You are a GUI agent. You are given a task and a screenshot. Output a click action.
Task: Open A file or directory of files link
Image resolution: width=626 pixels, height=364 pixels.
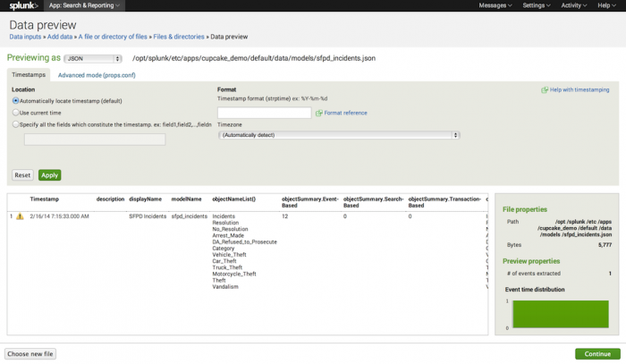point(113,37)
